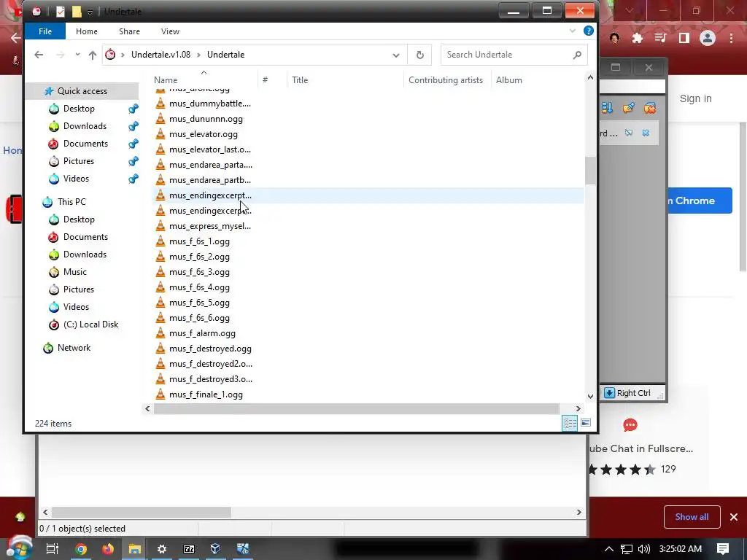The height and width of the screenshot is (560, 747).
Task: Select This PC in navigation pane
Action: [x=71, y=202]
